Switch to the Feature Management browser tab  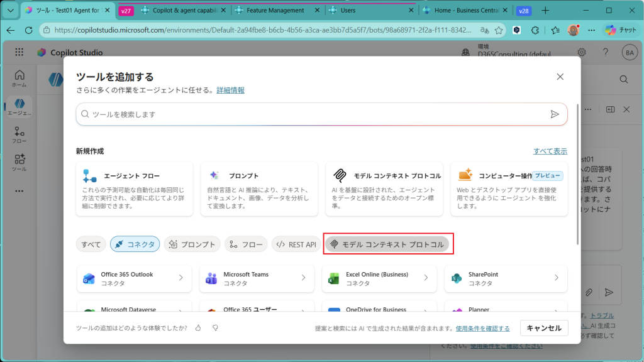275,10
